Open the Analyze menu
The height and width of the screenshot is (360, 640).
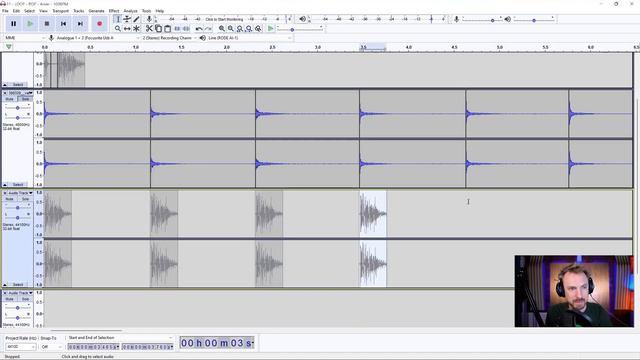point(130,11)
